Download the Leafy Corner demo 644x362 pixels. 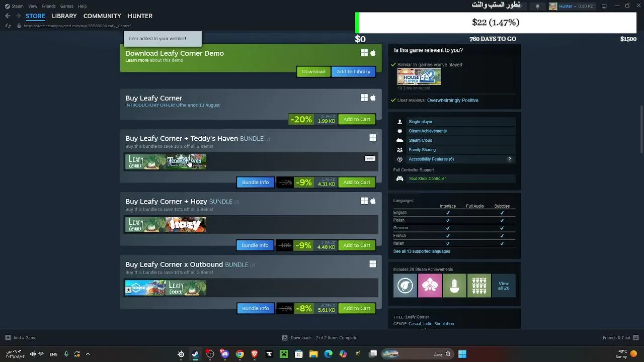pyautogui.click(x=313, y=71)
